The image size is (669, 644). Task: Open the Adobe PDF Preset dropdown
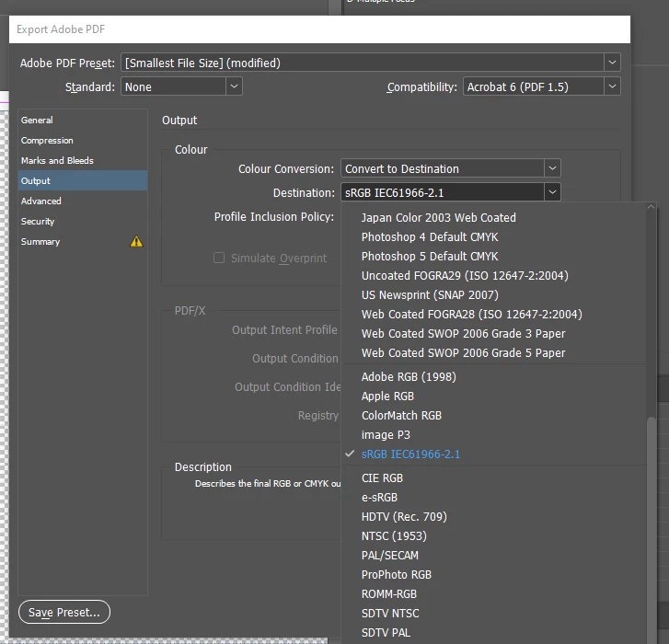point(612,63)
